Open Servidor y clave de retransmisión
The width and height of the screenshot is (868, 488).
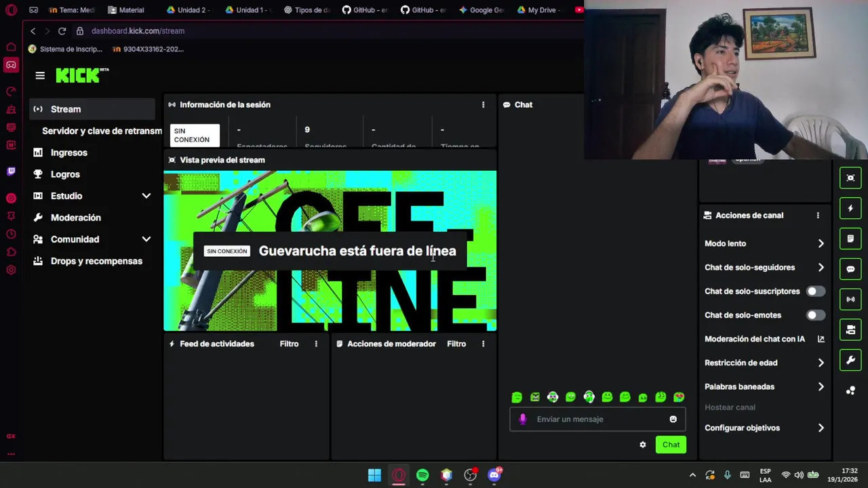coord(102,131)
